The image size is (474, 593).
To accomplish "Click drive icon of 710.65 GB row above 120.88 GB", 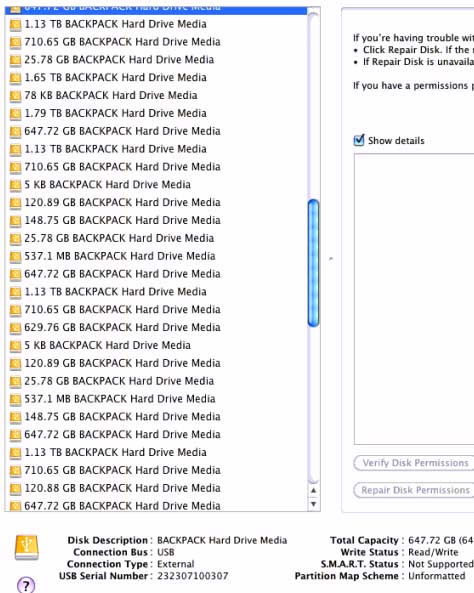I will tap(15, 471).
